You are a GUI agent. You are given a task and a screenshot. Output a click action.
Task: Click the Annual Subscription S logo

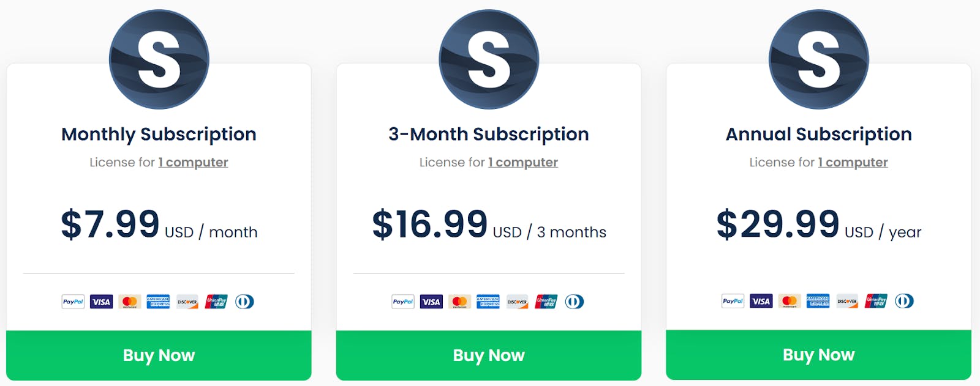(818, 59)
